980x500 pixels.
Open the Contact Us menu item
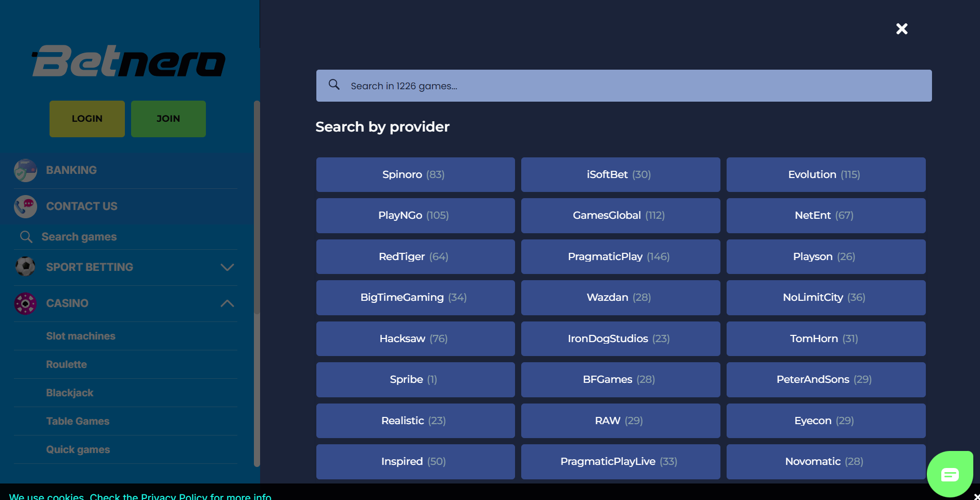[125, 206]
